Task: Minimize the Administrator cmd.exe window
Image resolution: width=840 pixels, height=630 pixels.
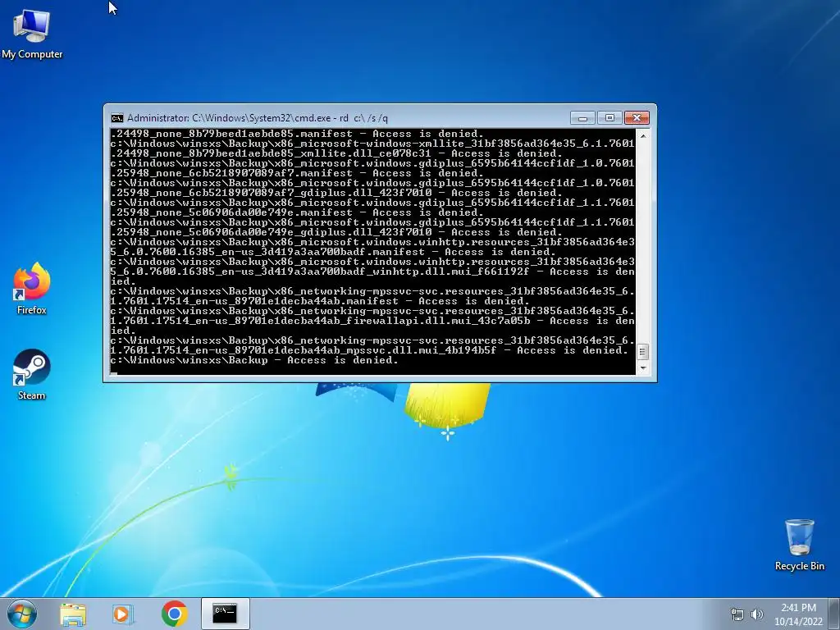Action: pos(583,118)
